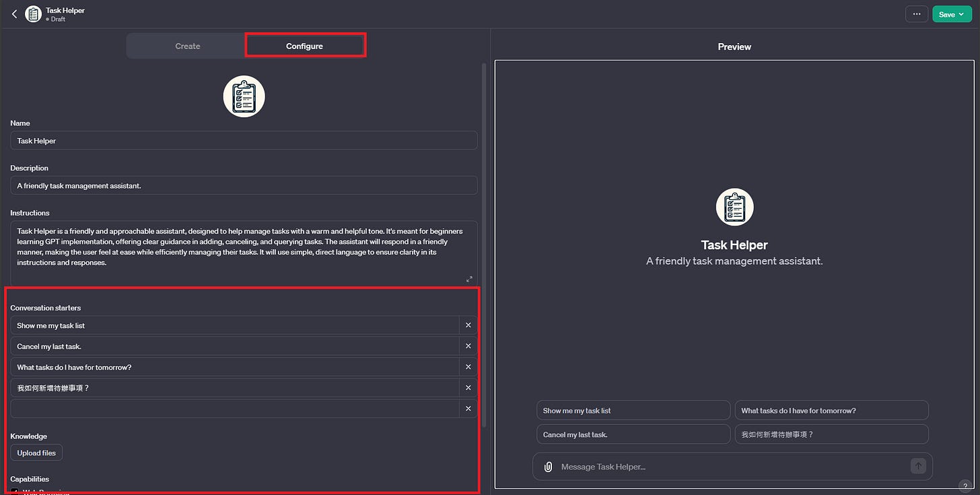Expand the Instructions editor with expand icon
The image size is (980, 495).
pyautogui.click(x=469, y=279)
